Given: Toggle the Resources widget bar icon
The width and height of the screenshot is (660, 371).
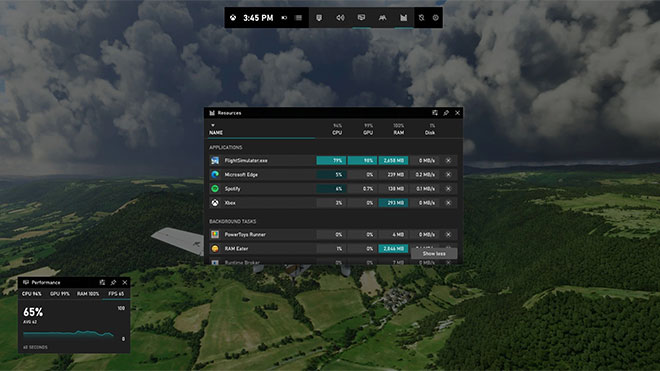Looking at the screenshot, I should [403, 18].
